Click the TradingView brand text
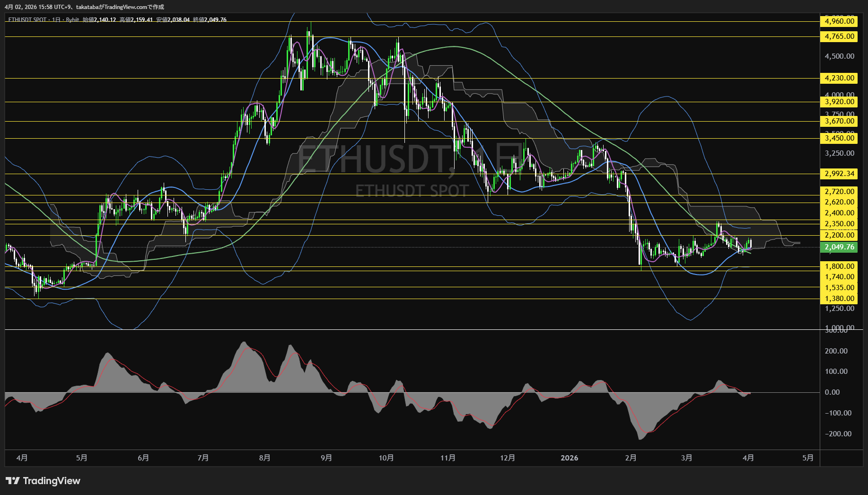 click(x=52, y=481)
